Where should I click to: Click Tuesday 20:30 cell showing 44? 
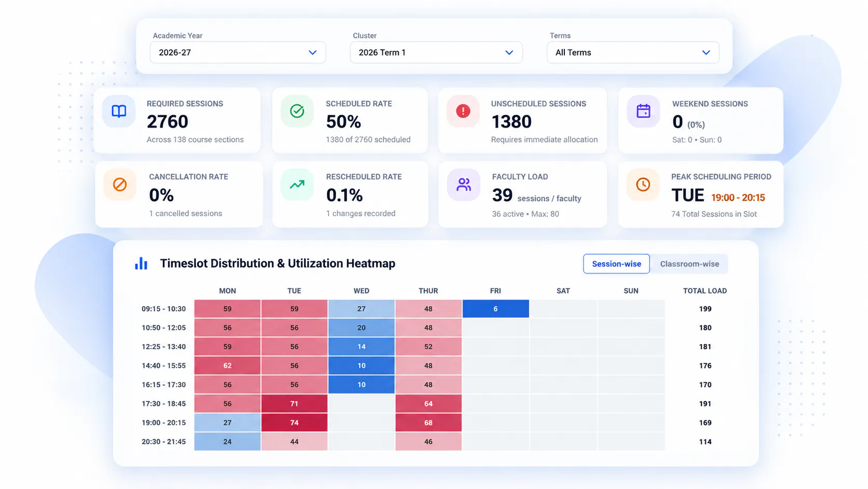point(294,442)
